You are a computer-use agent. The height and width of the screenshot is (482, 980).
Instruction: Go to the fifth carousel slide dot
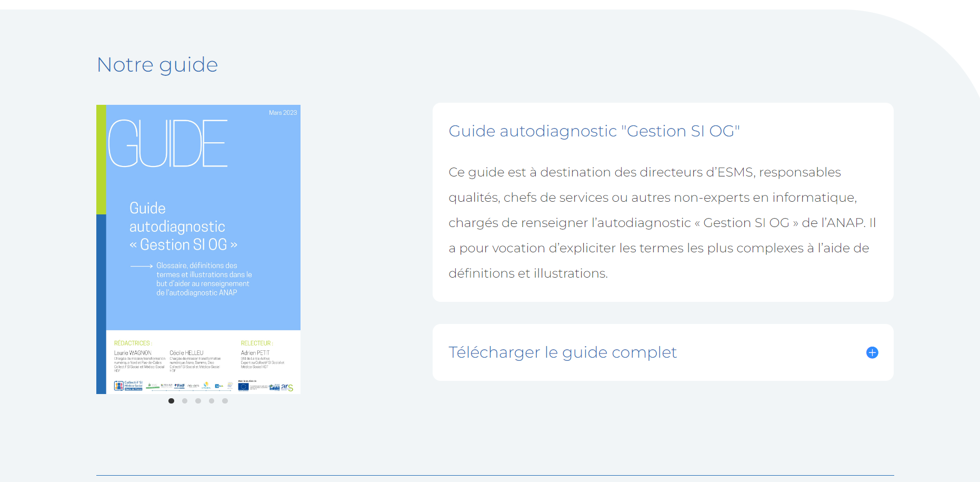point(225,401)
